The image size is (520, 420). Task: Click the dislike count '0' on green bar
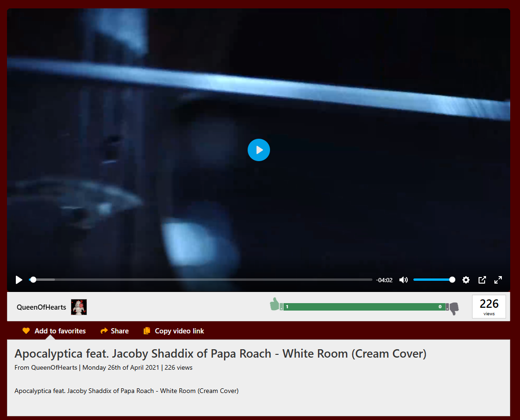[440, 307]
